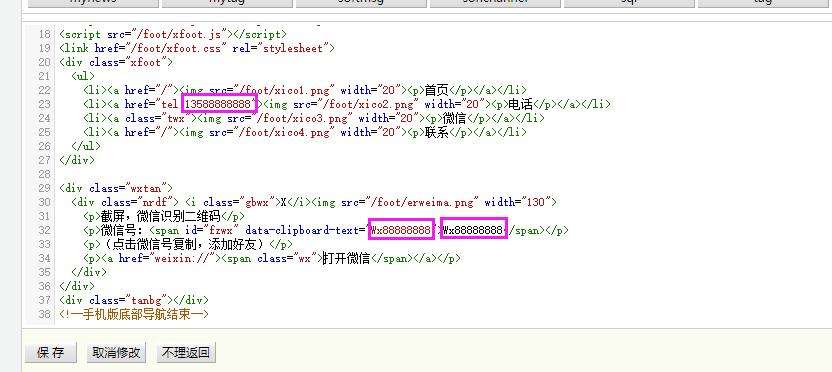Click line number 28 in gutter

click(45, 174)
